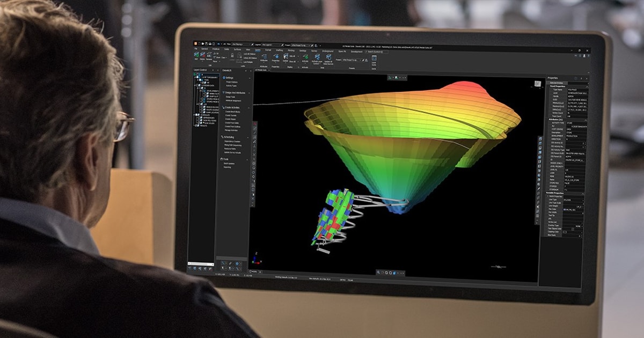Click the Create Bench Blocks link
The height and width of the screenshot is (338, 644).
tap(232, 112)
